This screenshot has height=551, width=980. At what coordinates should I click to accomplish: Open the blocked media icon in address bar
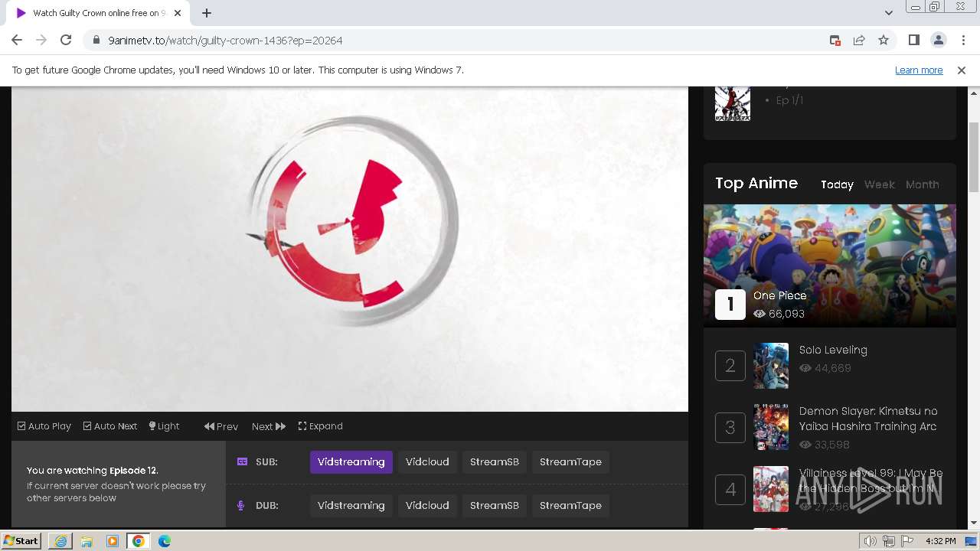coord(835,41)
